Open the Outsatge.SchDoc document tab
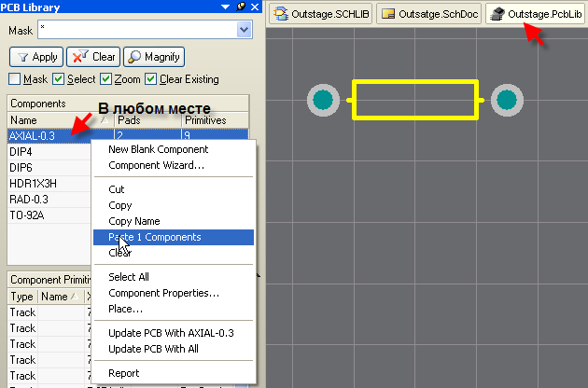This screenshot has height=388, width=588. coord(428,13)
